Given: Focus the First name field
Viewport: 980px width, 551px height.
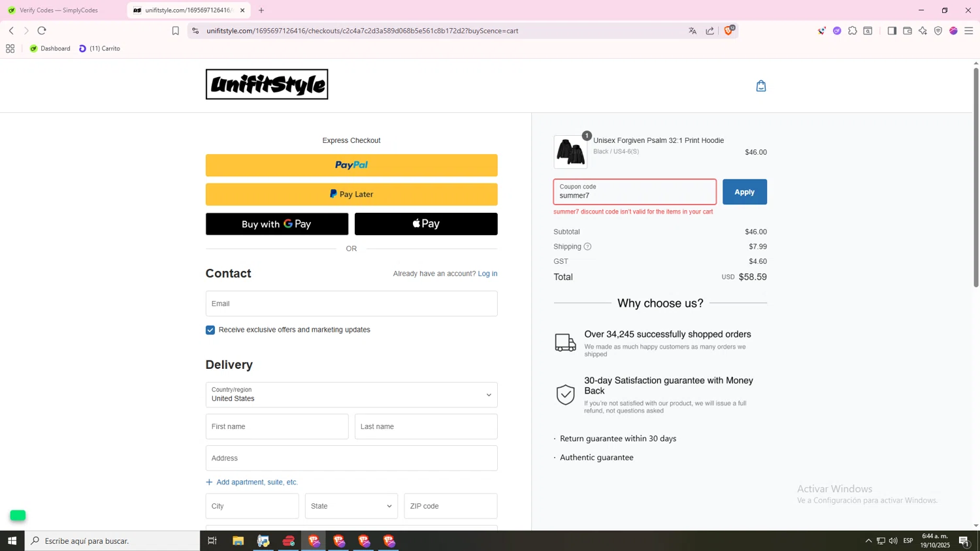Looking at the screenshot, I should 277,426.
